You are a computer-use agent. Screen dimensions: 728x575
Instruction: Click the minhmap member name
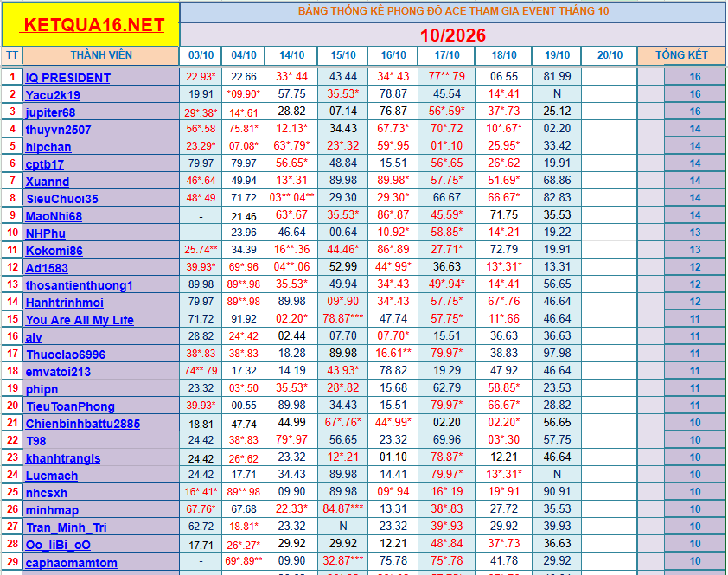pos(52,510)
